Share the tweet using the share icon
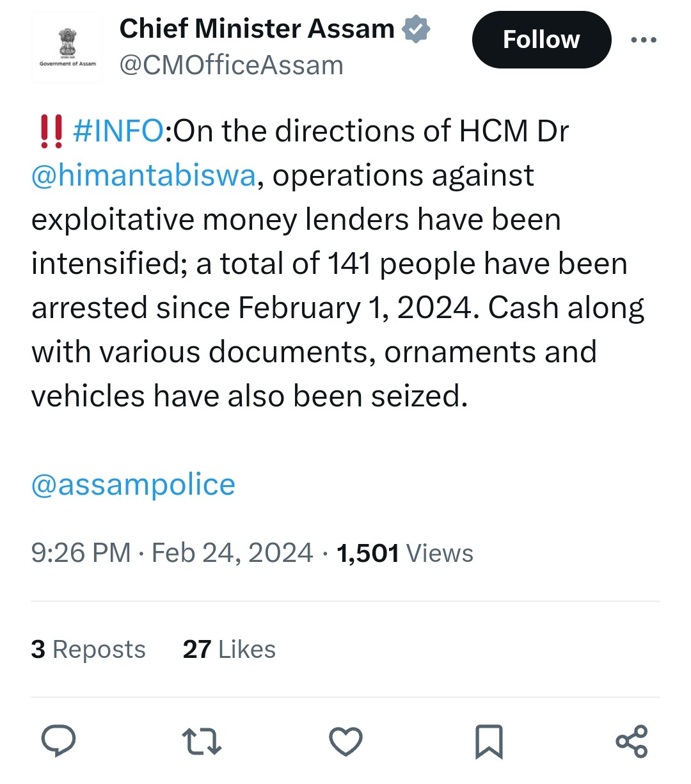This screenshot has width=691, height=784. [x=631, y=741]
